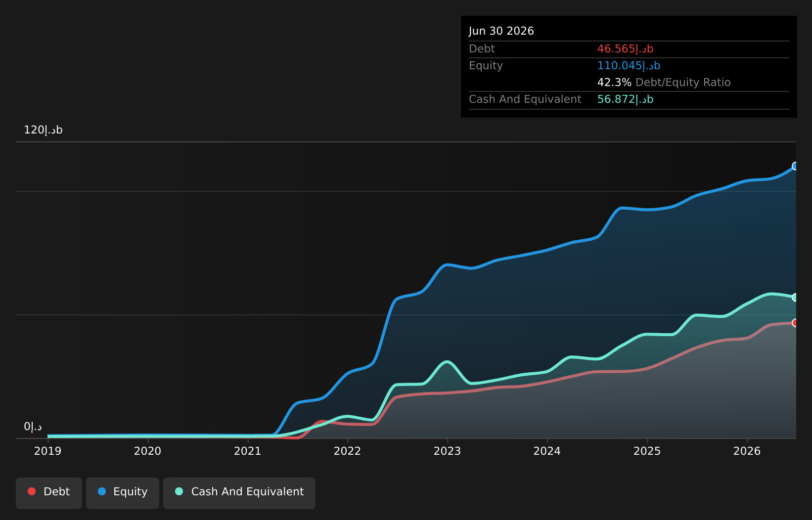This screenshot has width=812, height=520.
Task: Click the 2023 x-axis label
Action: click(x=448, y=451)
